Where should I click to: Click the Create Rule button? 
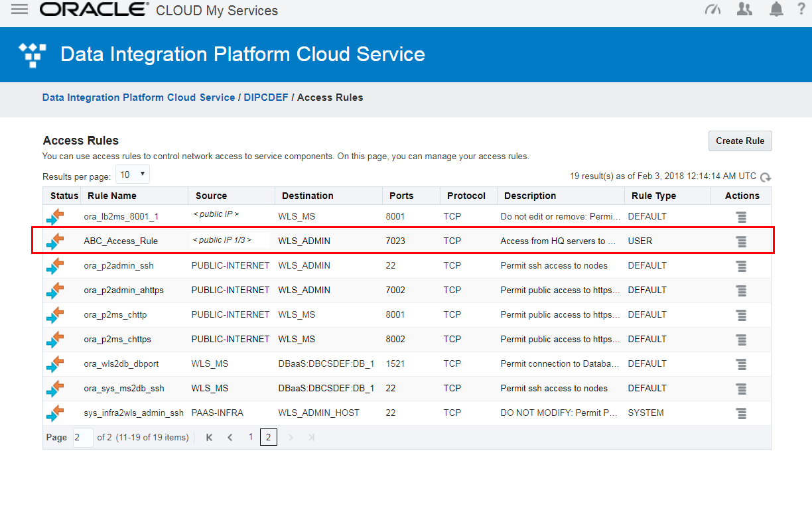740,141
